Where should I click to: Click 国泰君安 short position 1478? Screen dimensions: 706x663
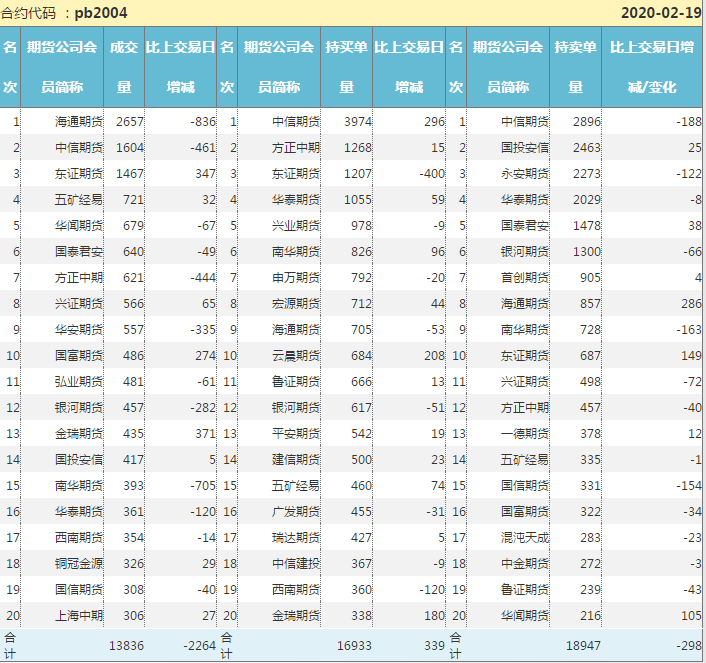[x=587, y=226]
